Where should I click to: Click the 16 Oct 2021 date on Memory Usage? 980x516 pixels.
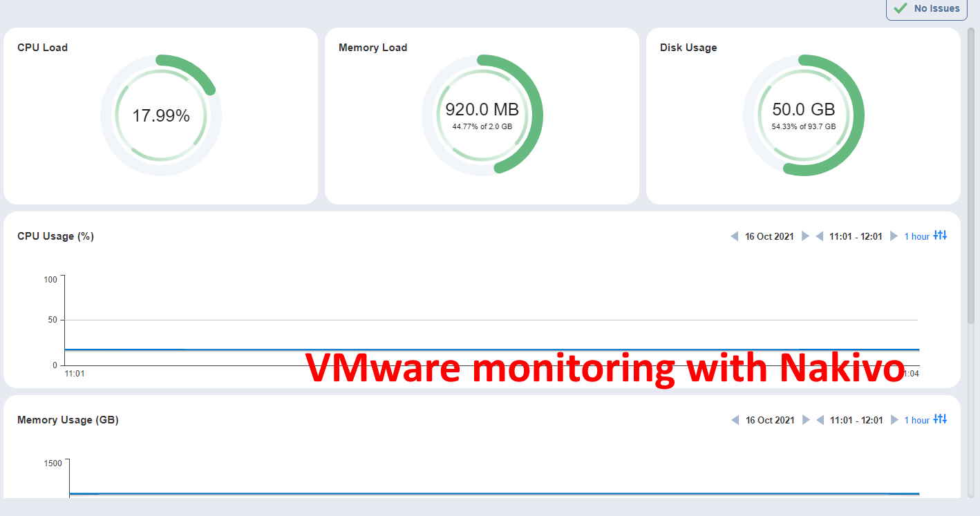[x=769, y=420]
